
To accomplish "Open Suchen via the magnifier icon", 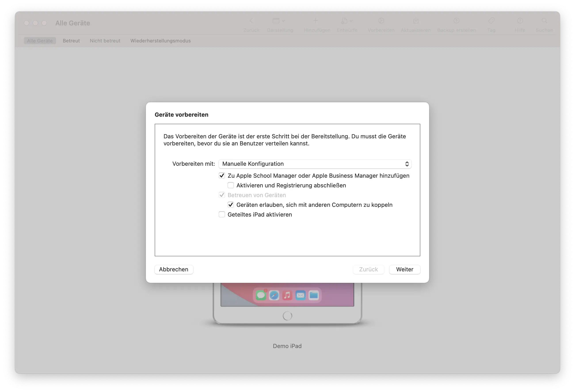I will click(545, 21).
